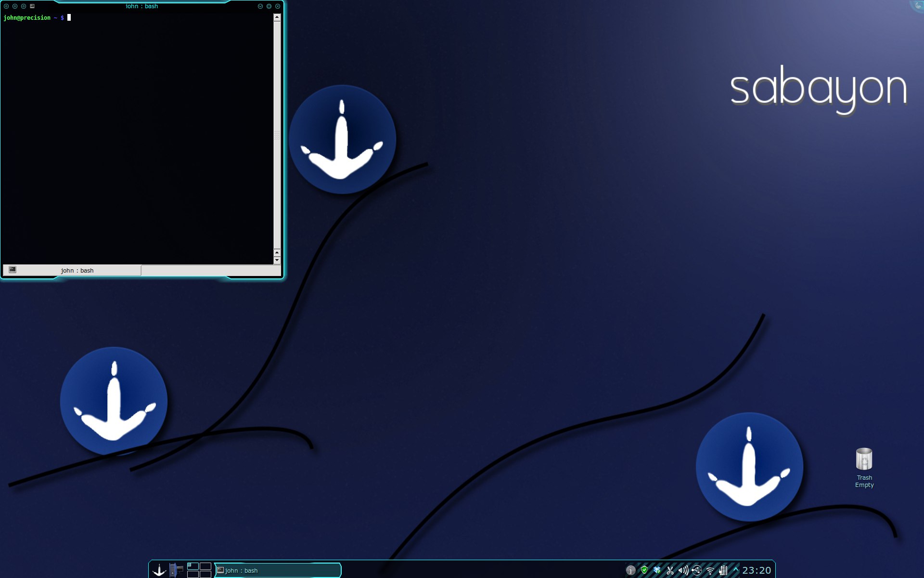The width and height of the screenshot is (924, 578).
Task: Activate the 'john : bash' taskbar entry
Action: point(278,570)
